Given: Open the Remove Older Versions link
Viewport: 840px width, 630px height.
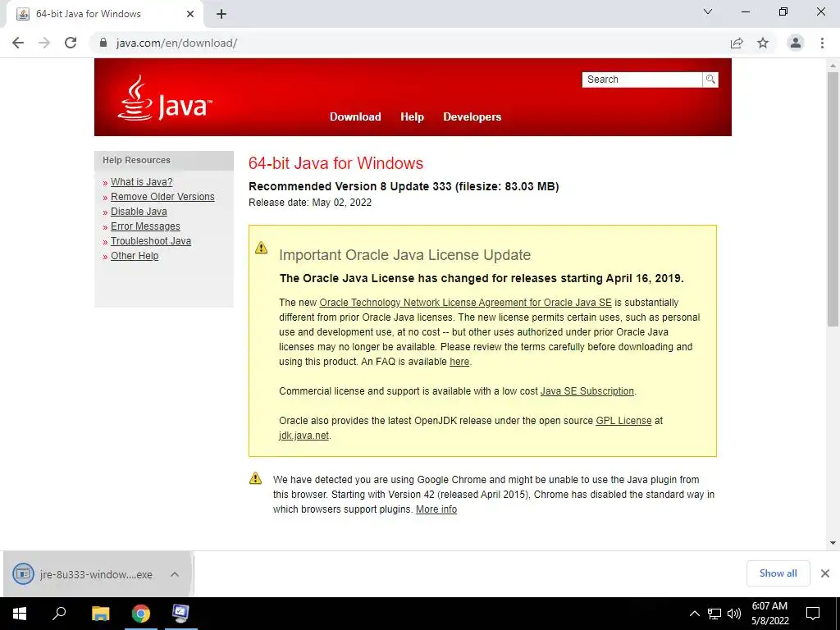Looking at the screenshot, I should pos(162,197).
